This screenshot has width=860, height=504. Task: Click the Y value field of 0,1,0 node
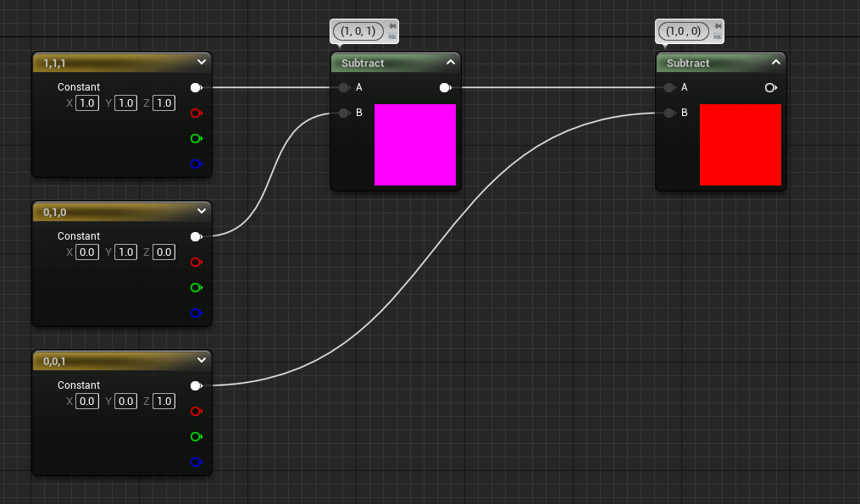pos(125,252)
